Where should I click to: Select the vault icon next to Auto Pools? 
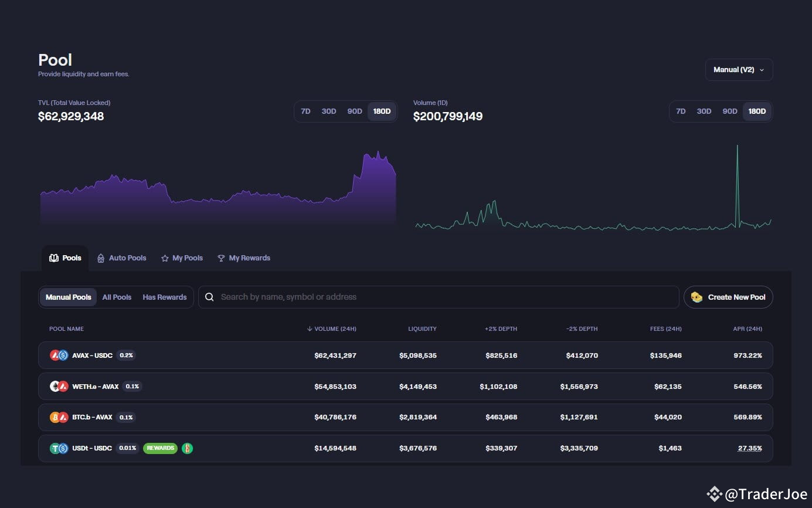100,258
